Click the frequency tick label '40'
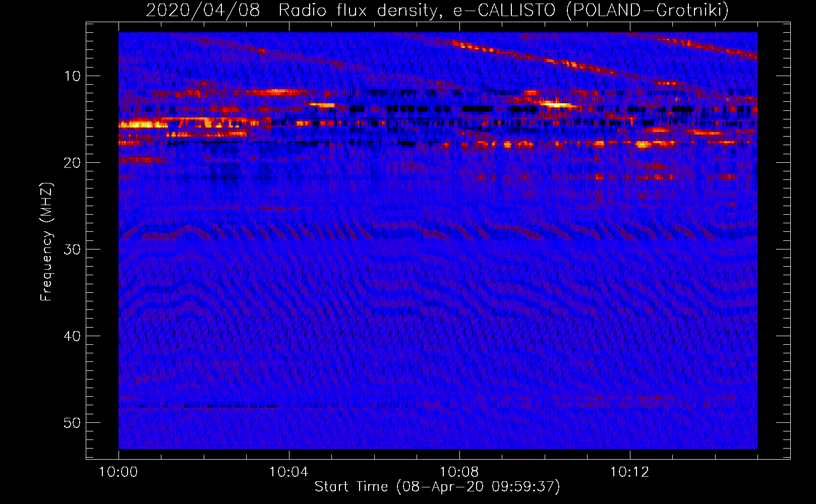The image size is (816, 504). (73, 336)
